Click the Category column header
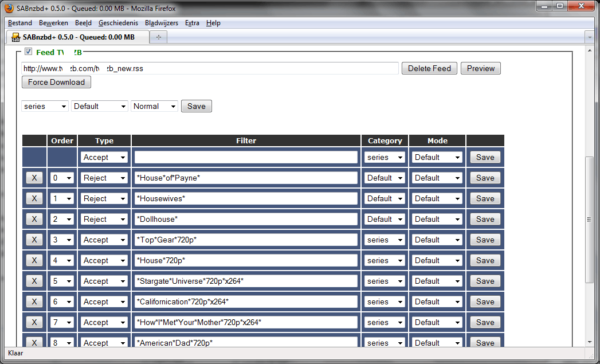Screen dimensions: 600x364 click(385, 141)
